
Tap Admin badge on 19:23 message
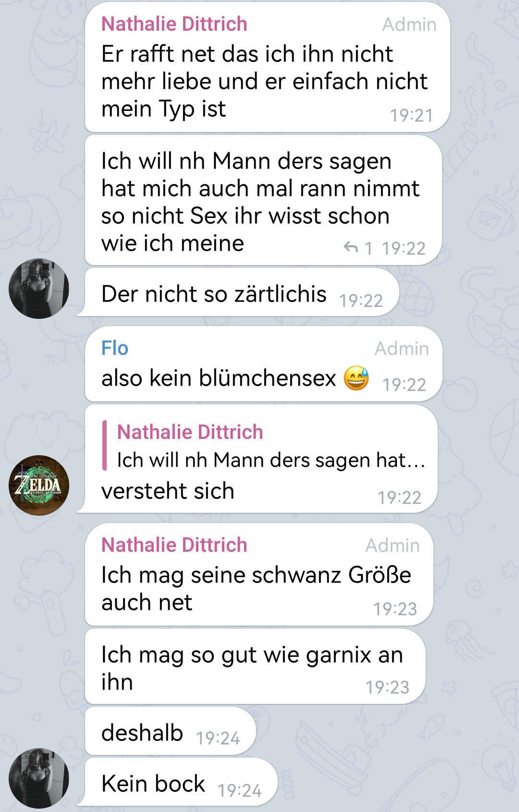(x=393, y=545)
